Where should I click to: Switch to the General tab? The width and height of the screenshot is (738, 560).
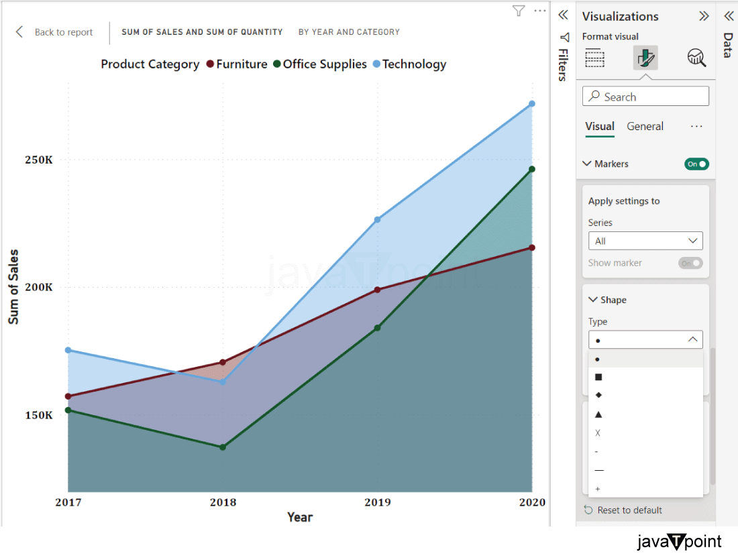pos(645,126)
